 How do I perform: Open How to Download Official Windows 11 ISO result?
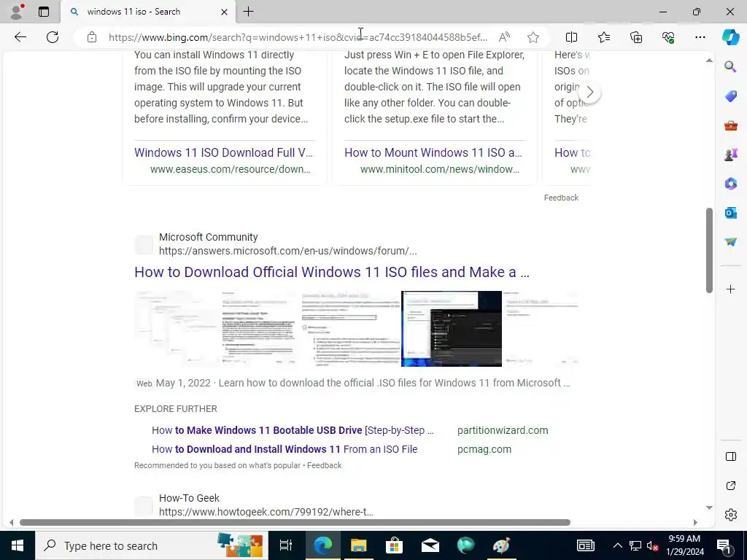pyautogui.click(x=332, y=272)
